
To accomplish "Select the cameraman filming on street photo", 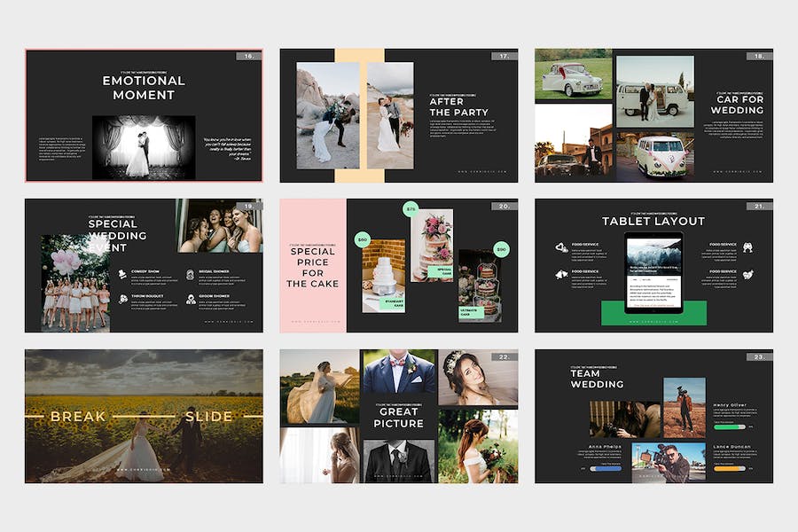I will [669, 462].
